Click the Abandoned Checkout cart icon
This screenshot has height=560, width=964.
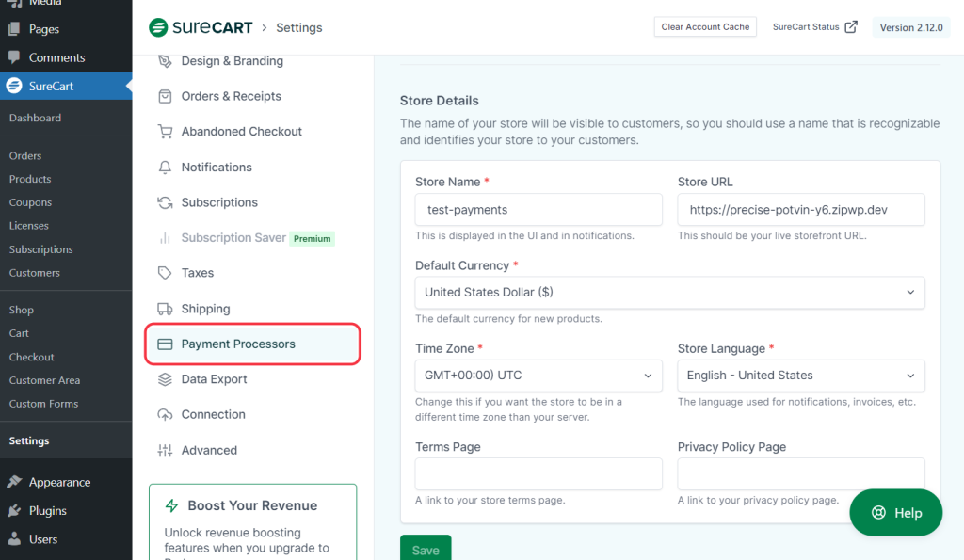click(165, 132)
